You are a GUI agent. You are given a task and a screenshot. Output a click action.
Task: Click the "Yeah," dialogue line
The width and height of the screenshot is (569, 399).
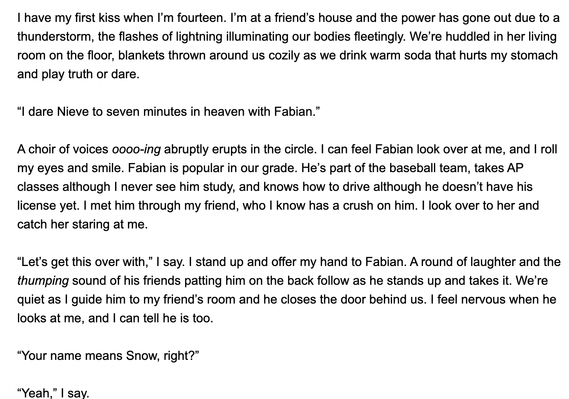tap(53, 393)
